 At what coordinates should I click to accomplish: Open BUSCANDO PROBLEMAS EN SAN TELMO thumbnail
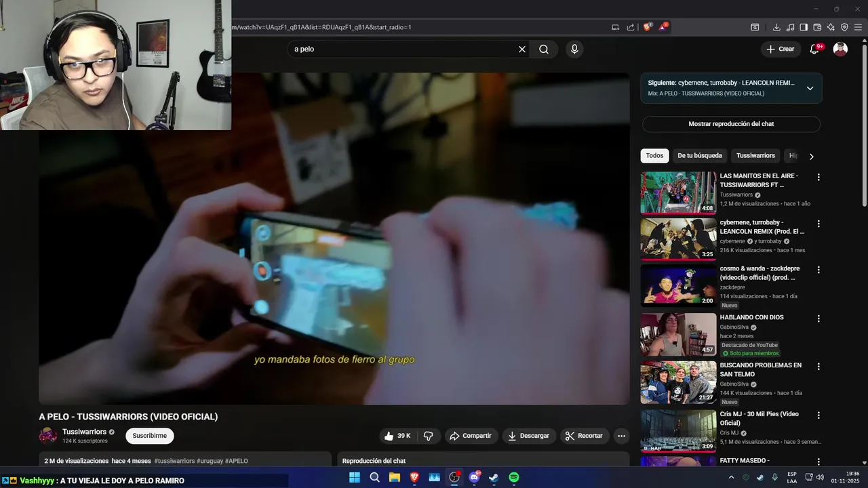point(678,382)
